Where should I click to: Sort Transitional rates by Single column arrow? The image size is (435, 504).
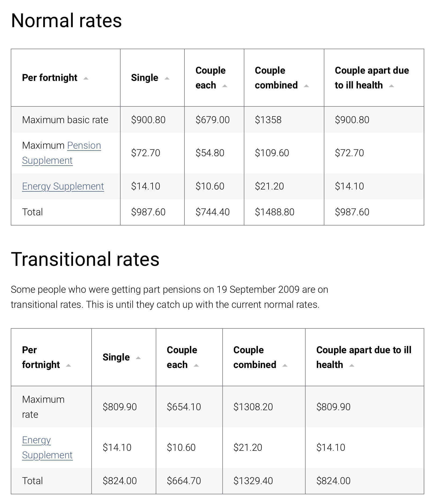pos(138,358)
